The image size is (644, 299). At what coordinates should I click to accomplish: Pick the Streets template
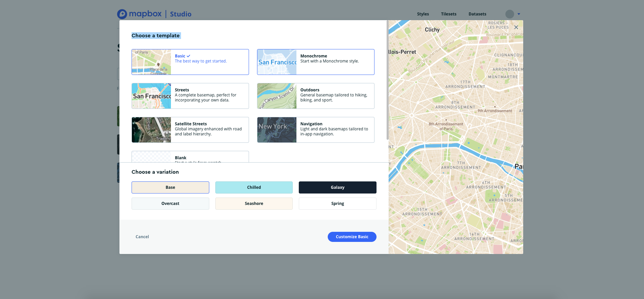pos(190,96)
